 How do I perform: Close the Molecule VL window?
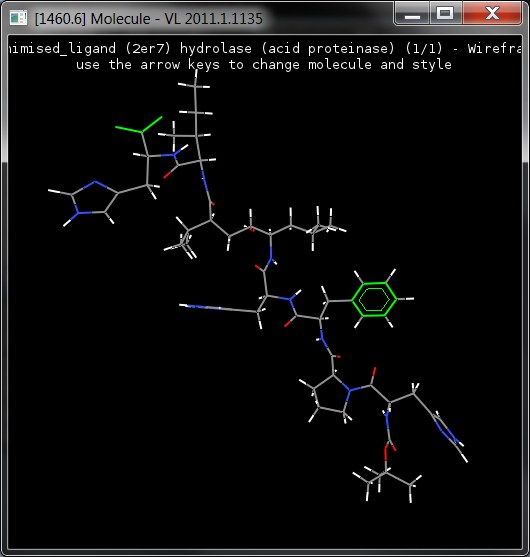pyautogui.click(x=492, y=13)
